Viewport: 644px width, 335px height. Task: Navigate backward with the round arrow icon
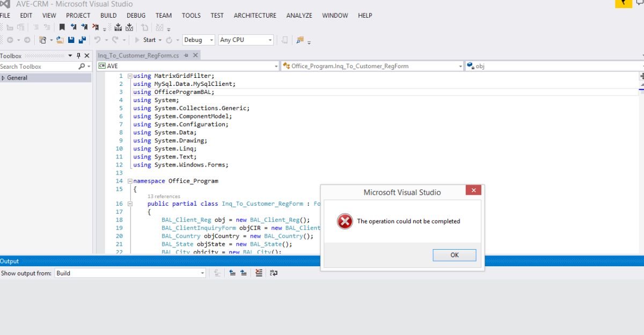pyautogui.click(x=10, y=40)
